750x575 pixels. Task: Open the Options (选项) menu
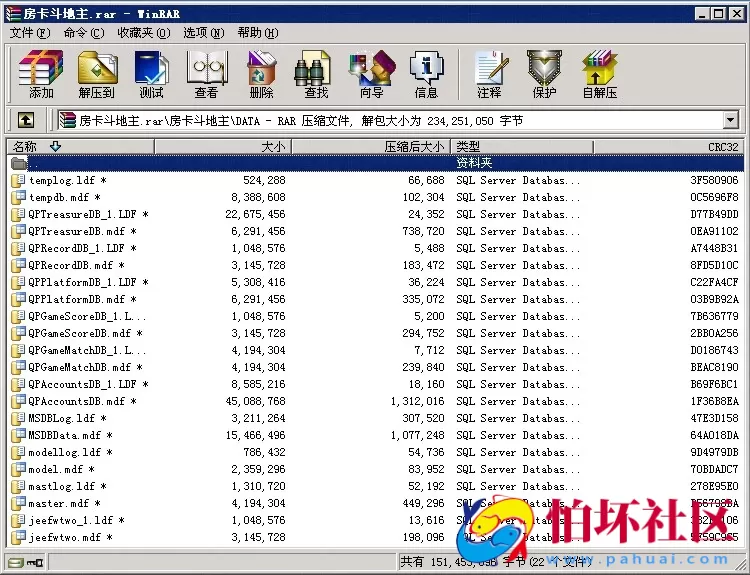coord(204,33)
